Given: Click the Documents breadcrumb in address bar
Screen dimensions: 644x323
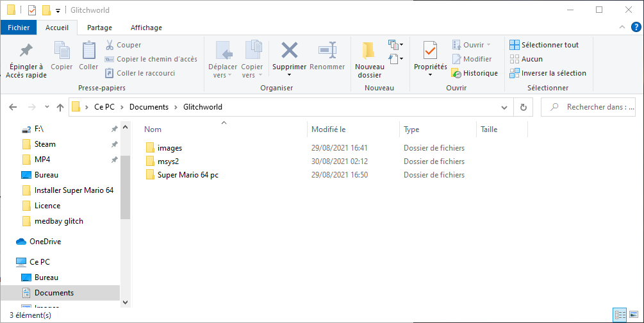Looking at the screenshot, I should coord(149,107).
